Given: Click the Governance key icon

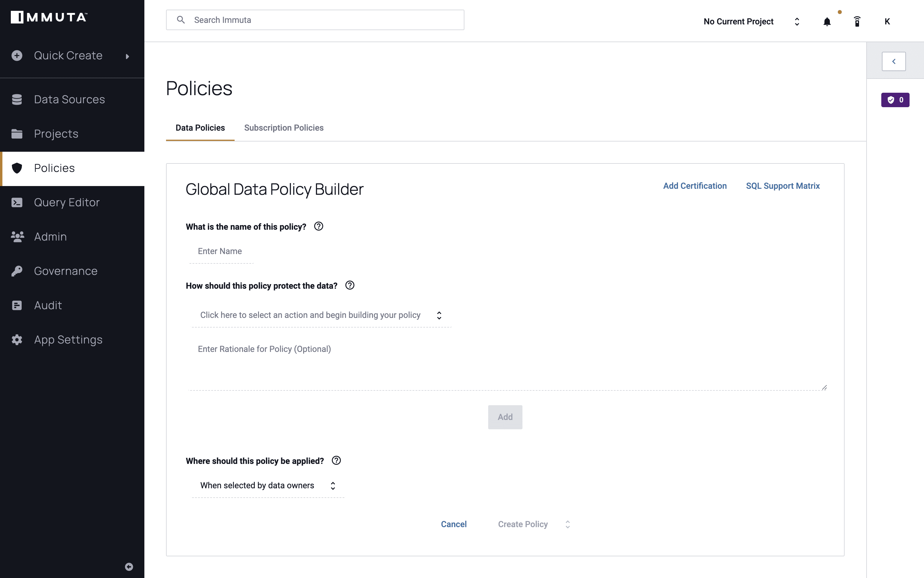Looking at the screenshot, I should click(17, 271).
